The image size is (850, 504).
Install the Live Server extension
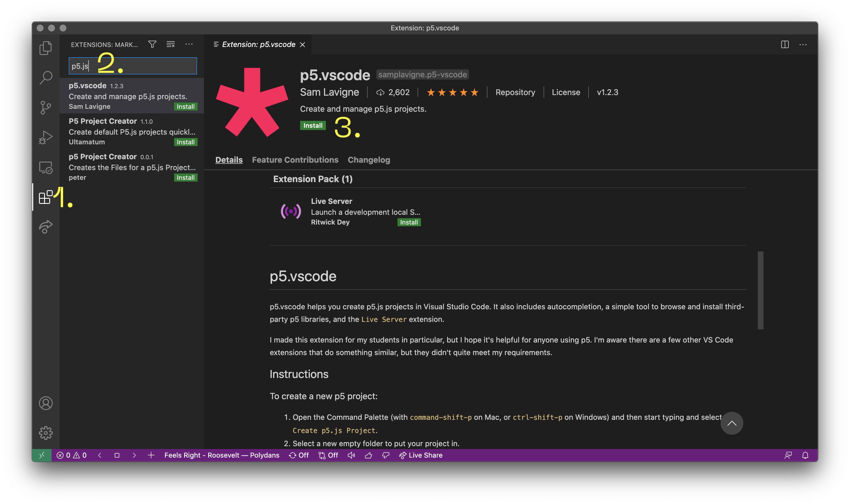408,223
